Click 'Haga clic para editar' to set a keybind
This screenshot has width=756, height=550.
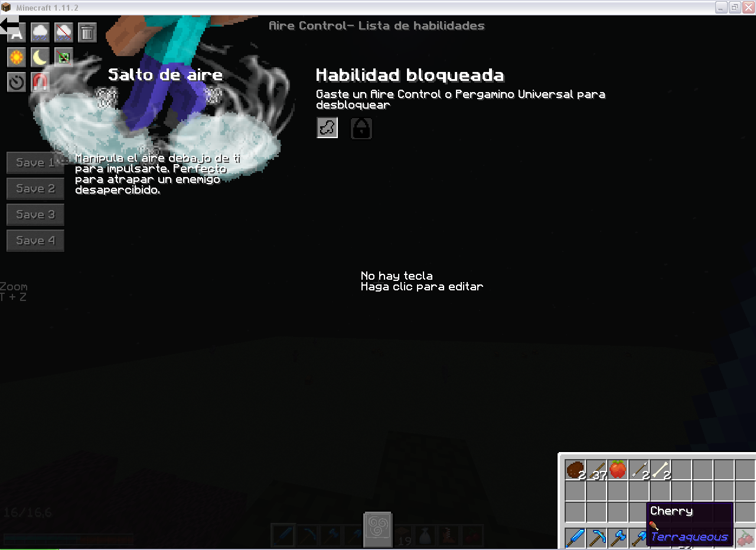point(422,286)
